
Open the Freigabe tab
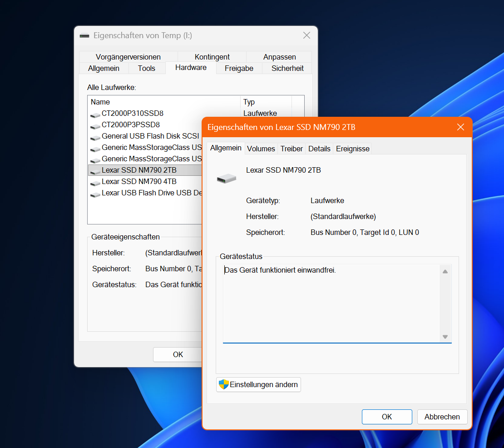coord(239,68)
